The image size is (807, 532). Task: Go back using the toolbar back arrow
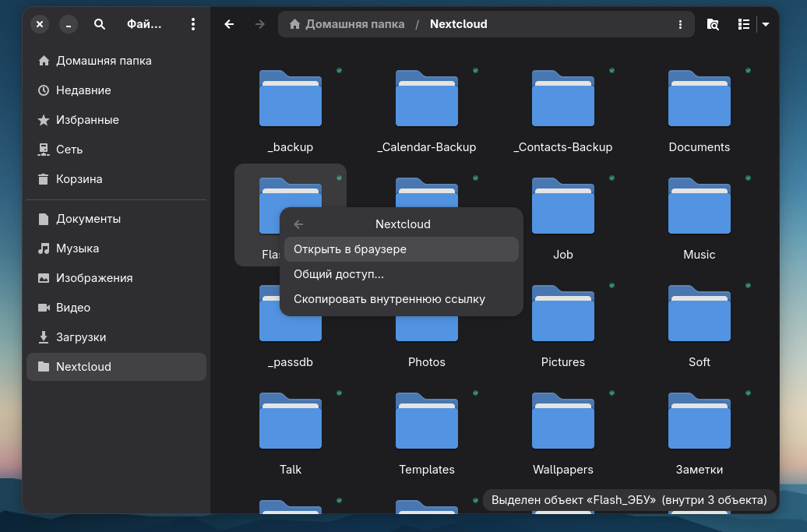tap(229, 24)
